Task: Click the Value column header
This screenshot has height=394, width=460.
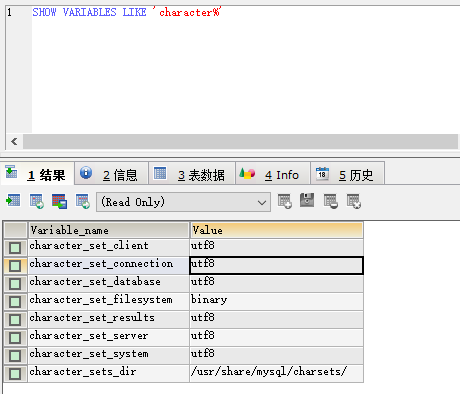Action: (276, 230)
